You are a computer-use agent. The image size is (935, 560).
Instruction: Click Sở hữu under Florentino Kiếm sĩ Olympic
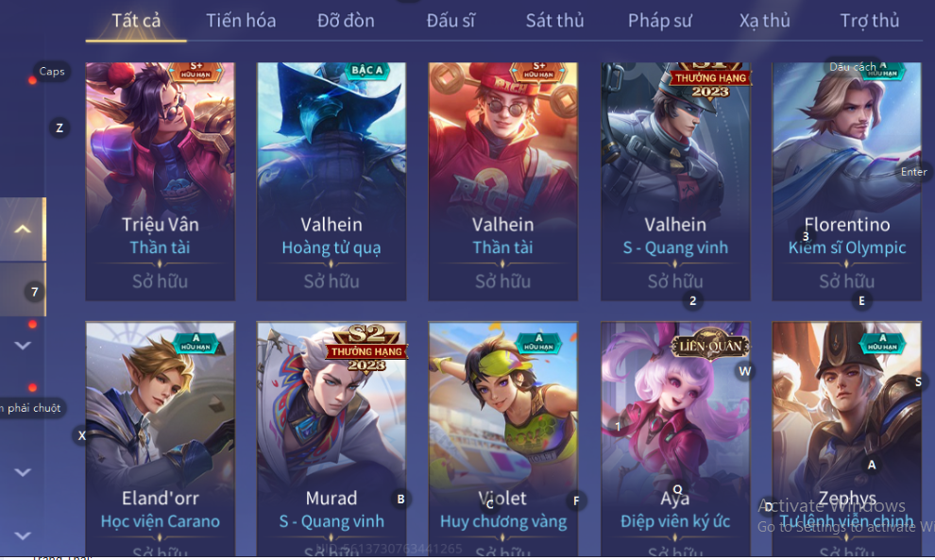pos(846,280)
